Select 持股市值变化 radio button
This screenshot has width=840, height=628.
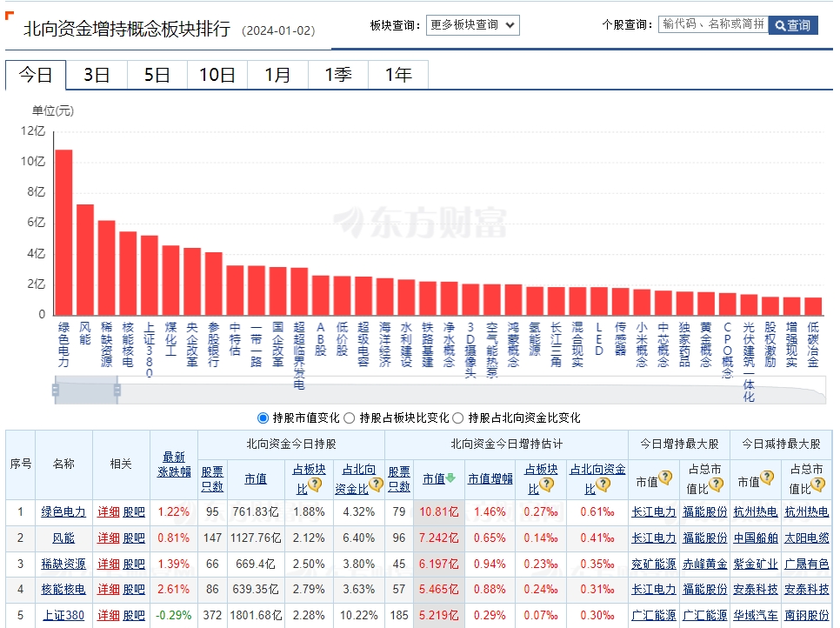263,418
